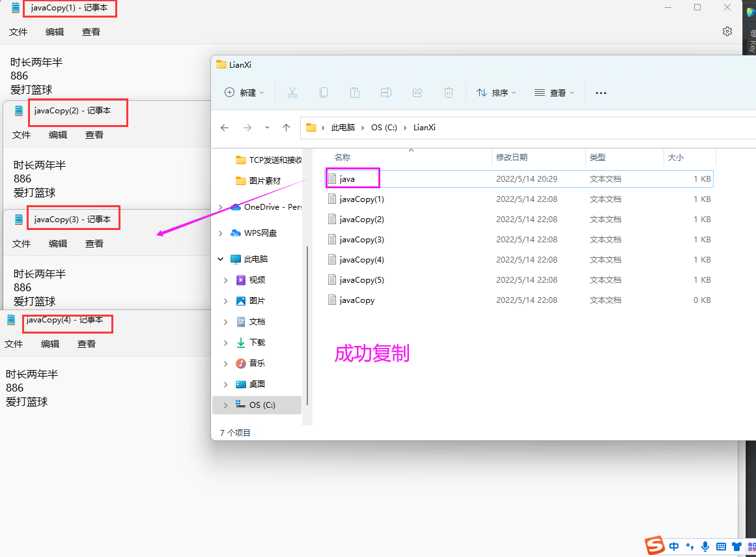Open the recent locations dropdown chevron

point(267,128)
